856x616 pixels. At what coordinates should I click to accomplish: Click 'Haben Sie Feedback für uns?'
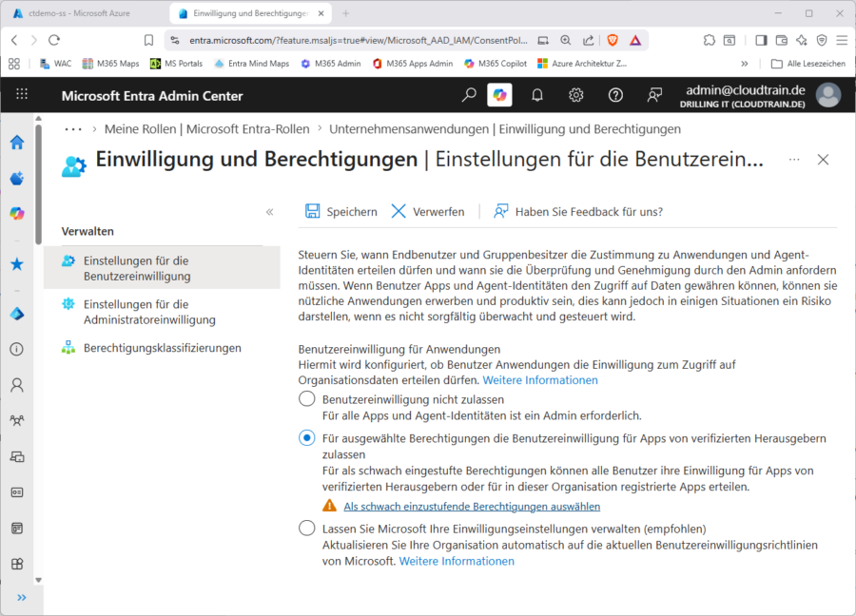(578, 212)
